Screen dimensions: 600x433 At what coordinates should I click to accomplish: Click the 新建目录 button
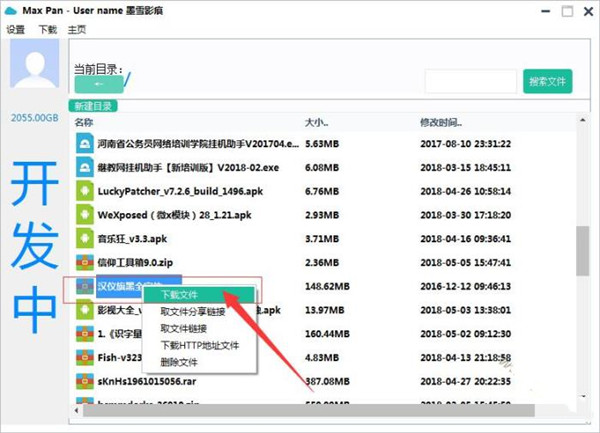tap(93, 106)
